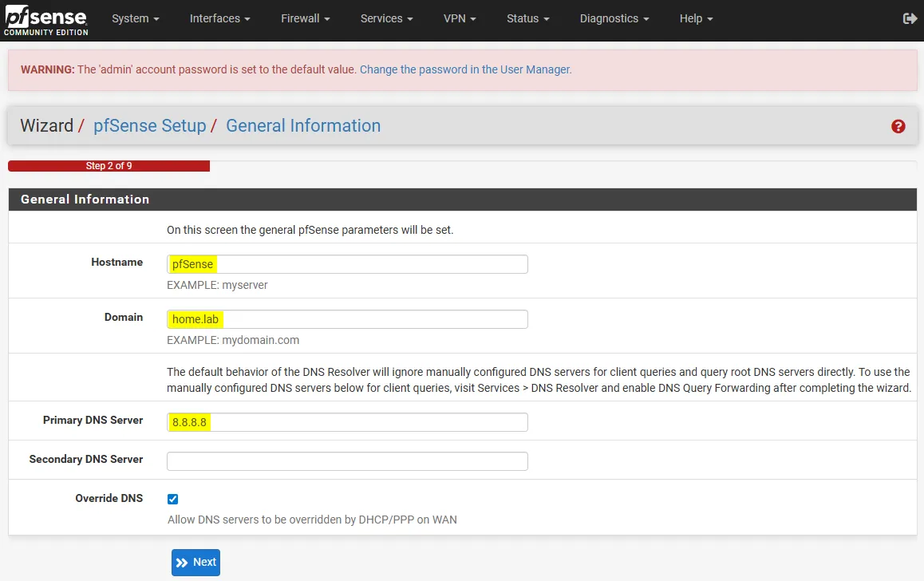Open the Help dropdown
This screenshot has height=581, width=924.
694,18
